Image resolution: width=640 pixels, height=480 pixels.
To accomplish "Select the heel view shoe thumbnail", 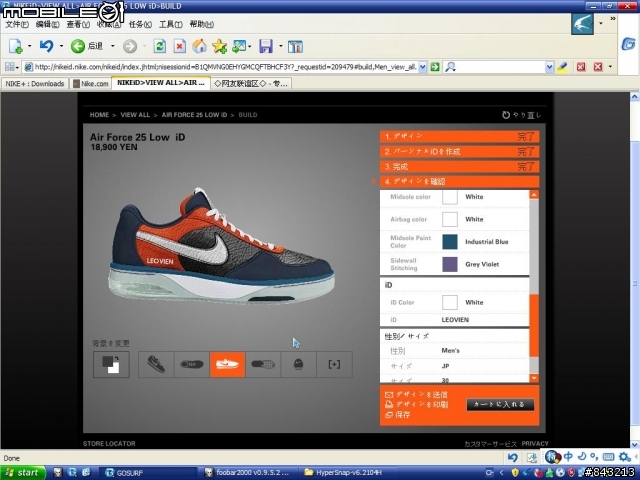I will 298,364.
